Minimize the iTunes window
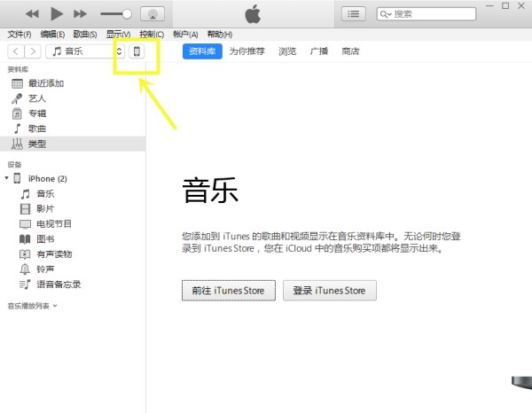This screenshot has height=413, width=532. tap(489, 6)
